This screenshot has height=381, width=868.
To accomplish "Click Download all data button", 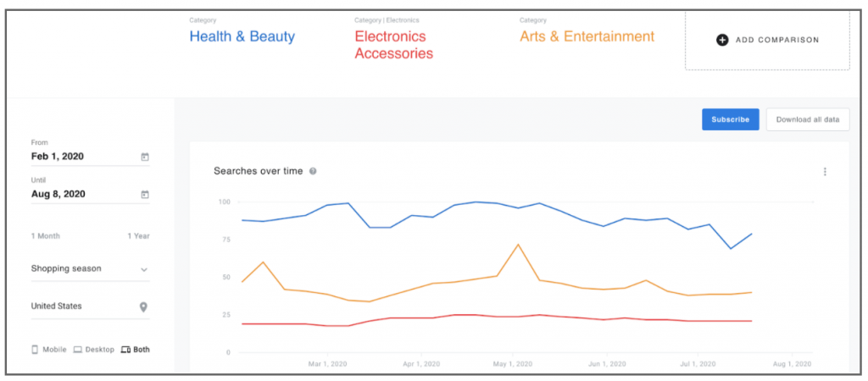I will [x=807, y=119].
